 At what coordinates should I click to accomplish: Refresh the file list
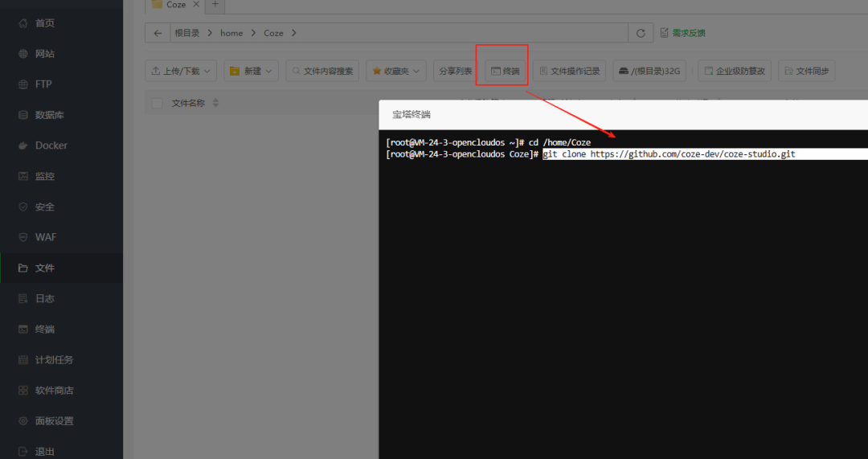tap(641, 33)
